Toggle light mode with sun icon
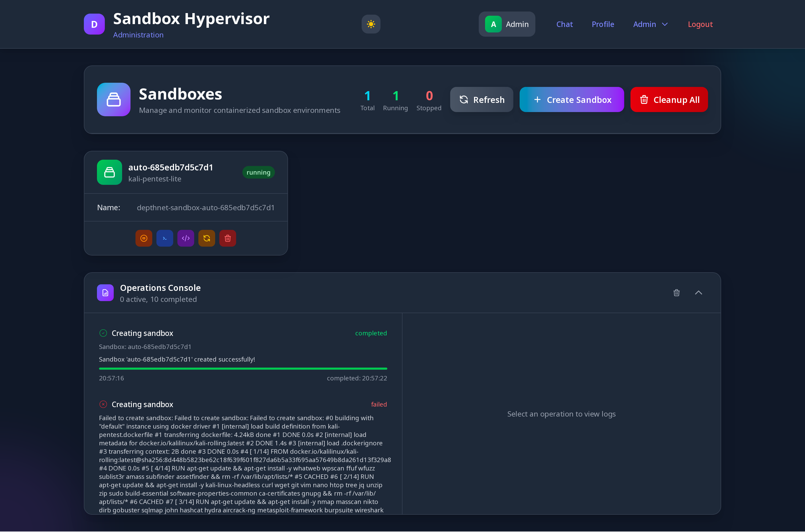Screen dimensions: 805x532 click(x=371, y=24)
